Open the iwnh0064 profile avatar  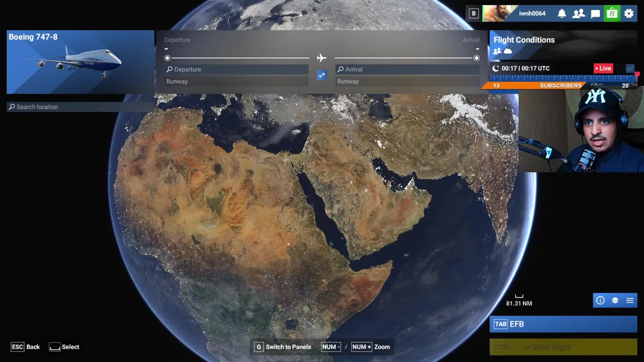click(x=500, y=14)
